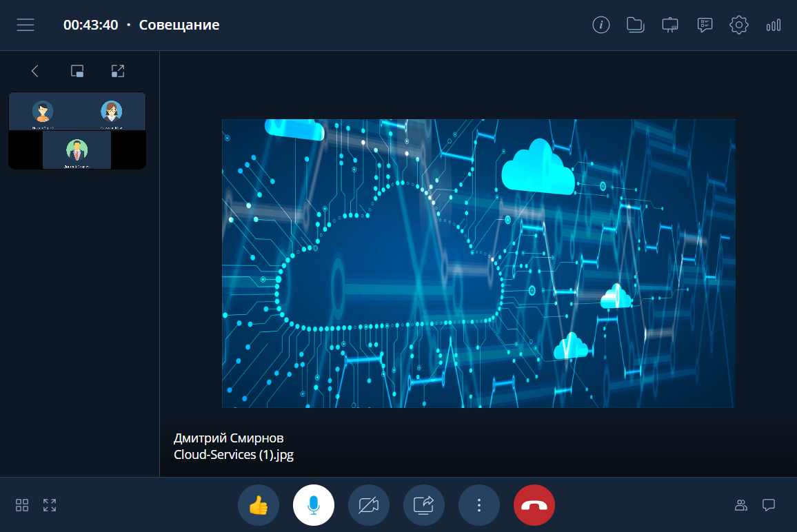Open the participants list
Screen dimensions: 797x532
click(741, 505)
